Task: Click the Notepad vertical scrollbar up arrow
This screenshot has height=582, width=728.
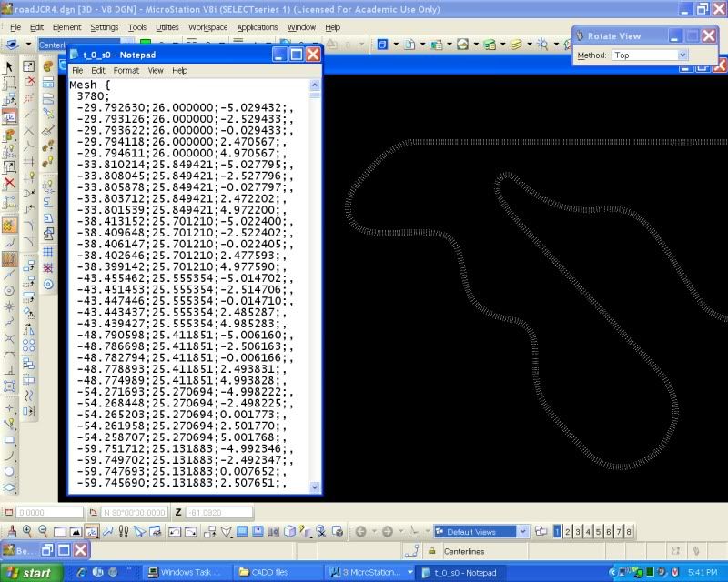Action: [x=314, y=85]
